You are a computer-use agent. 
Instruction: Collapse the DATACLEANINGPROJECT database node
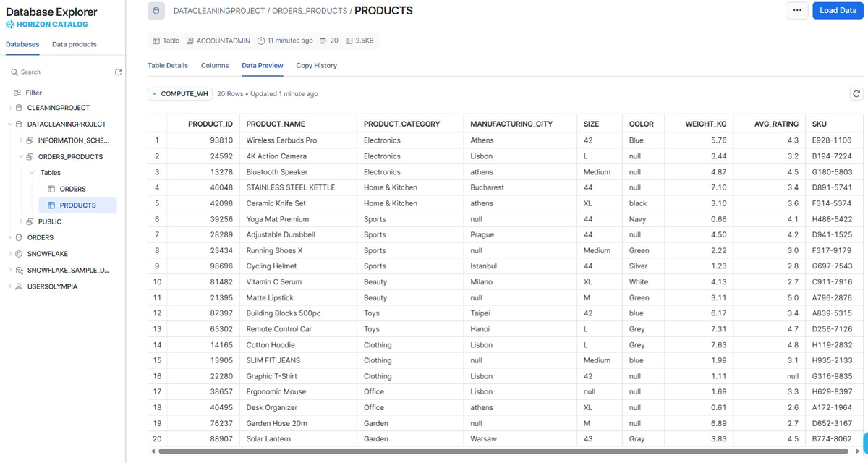click(x=9, y=124)
